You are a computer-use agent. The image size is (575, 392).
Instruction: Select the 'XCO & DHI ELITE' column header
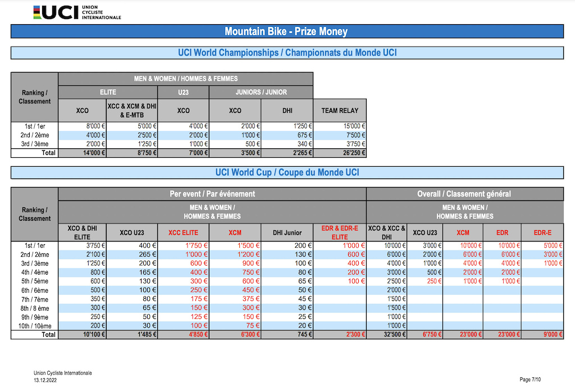point(83,233)
